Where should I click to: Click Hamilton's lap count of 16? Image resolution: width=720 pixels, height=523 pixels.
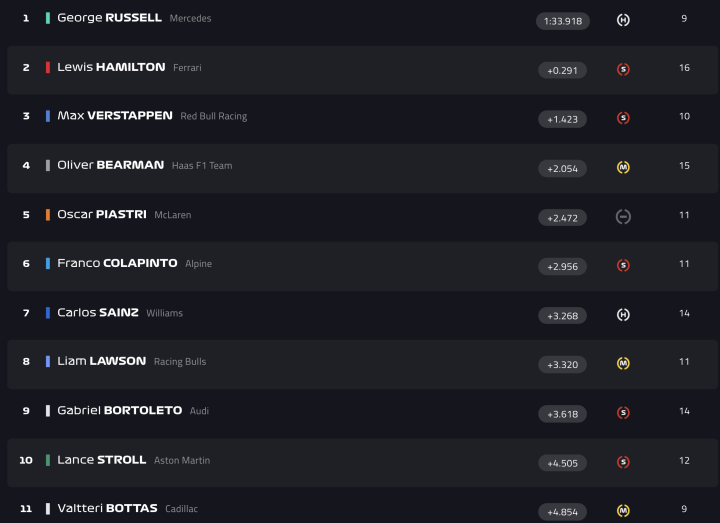(x=684, y=68)
